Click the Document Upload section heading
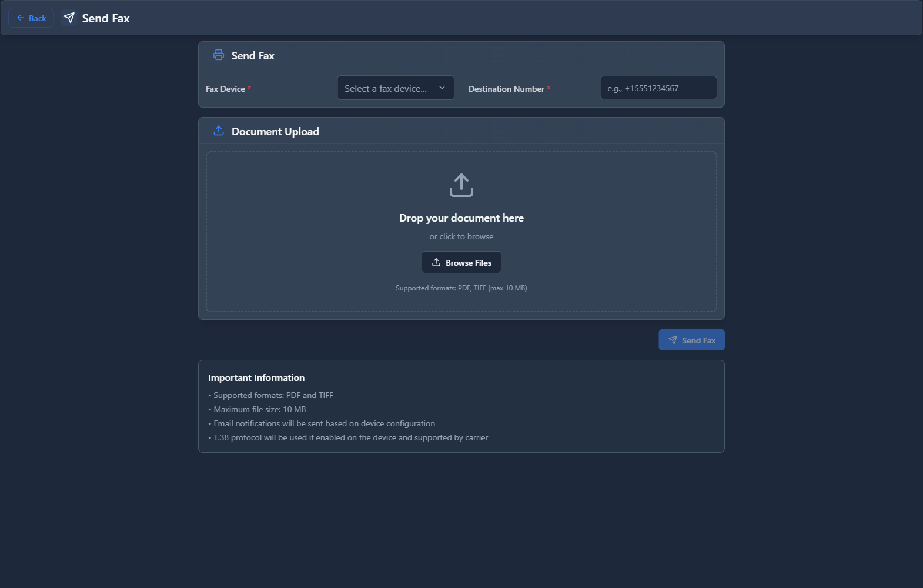The height and width of the screenshot is (588, 923). pos(275,132)
